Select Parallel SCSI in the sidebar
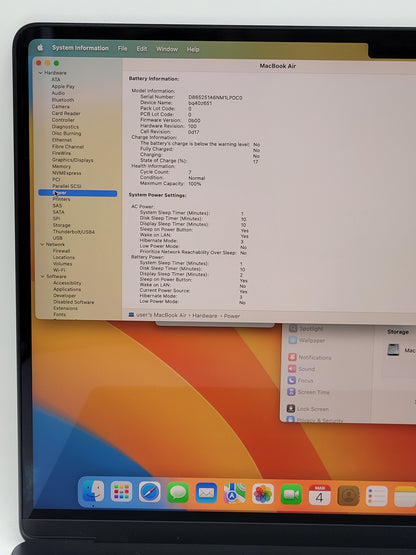416x555 pixels. point(67,186)
